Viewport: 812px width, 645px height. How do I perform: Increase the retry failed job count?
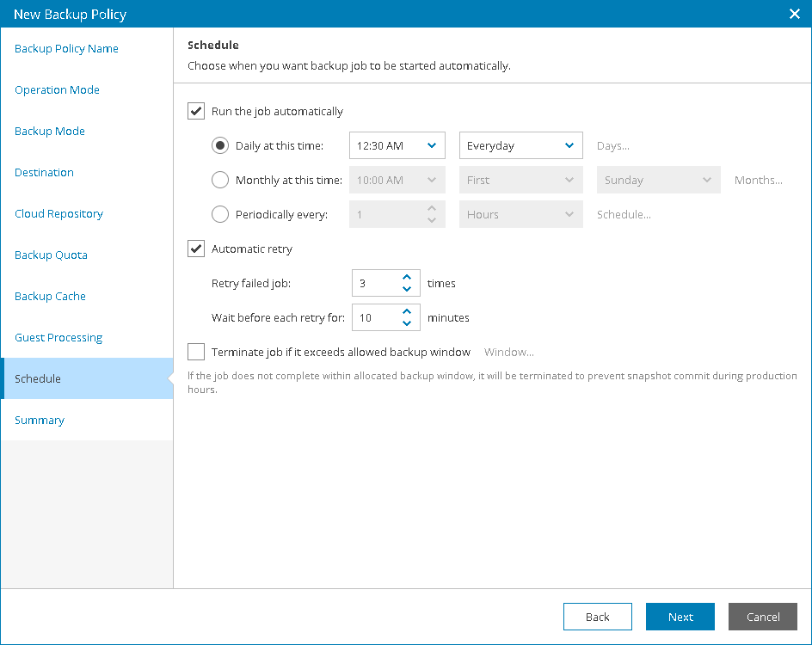click(x=407, y=277)
